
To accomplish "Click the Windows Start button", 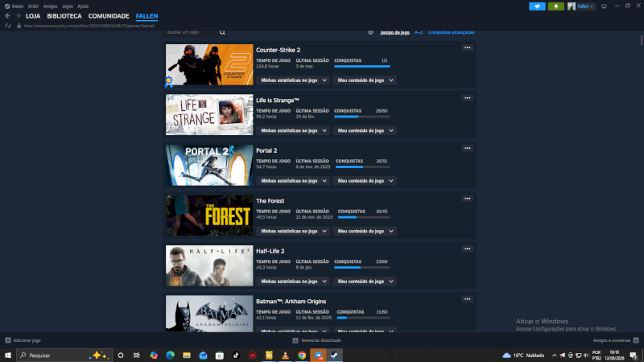I will coord(8,356).
